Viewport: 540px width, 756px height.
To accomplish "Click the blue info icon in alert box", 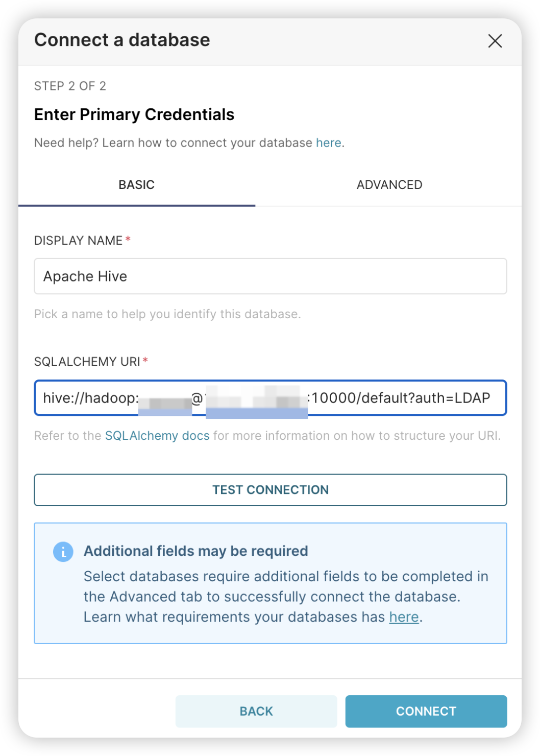I will coord(63,552).
